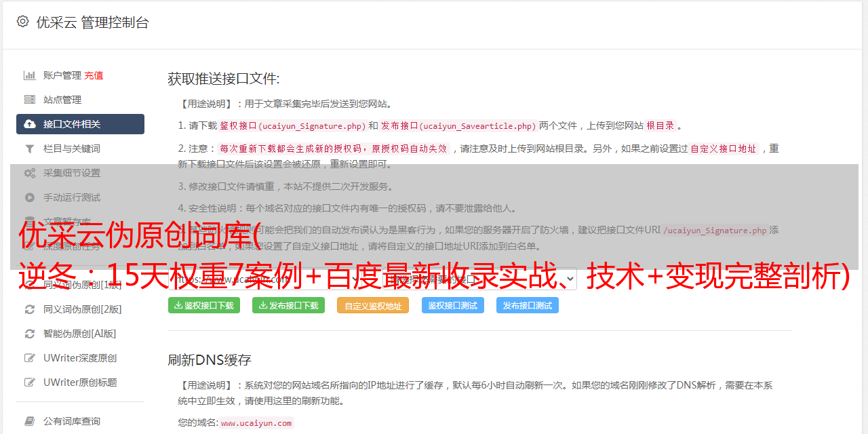Click the blue 鉴权接口测试 button
Image resolution: width=868 pixels, height=434 pixels.
coord(453,305)
